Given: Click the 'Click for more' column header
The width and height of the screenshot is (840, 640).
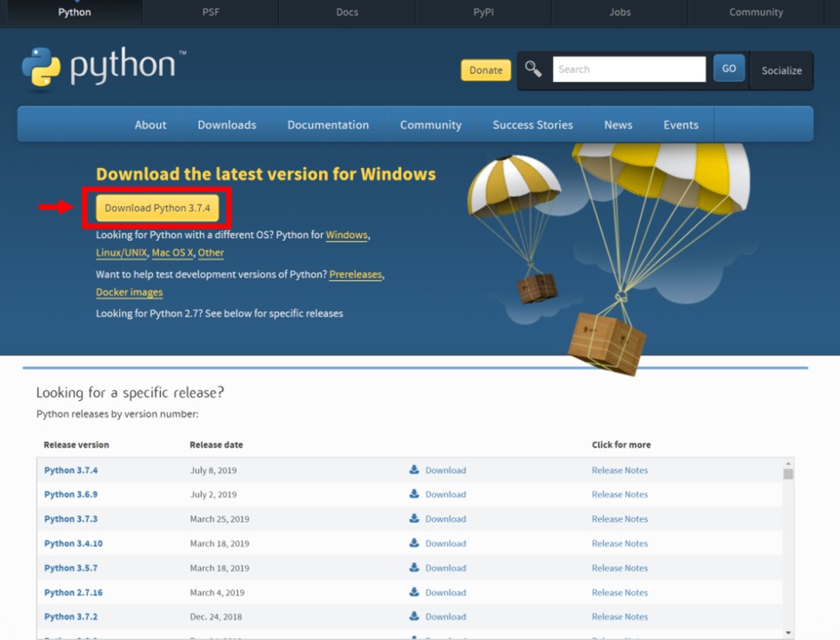Looking at the screenshot, I should pos(621,444).
